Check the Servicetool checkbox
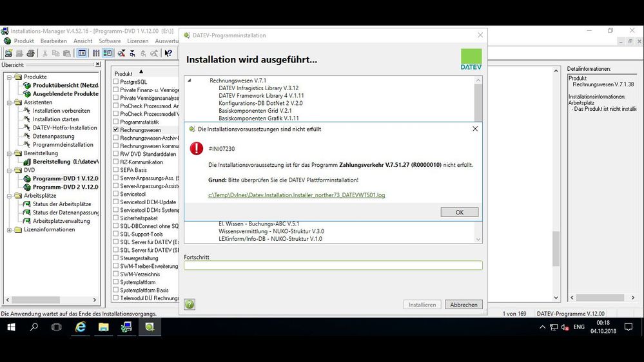The image size is (644, 362). pos(116,194)
